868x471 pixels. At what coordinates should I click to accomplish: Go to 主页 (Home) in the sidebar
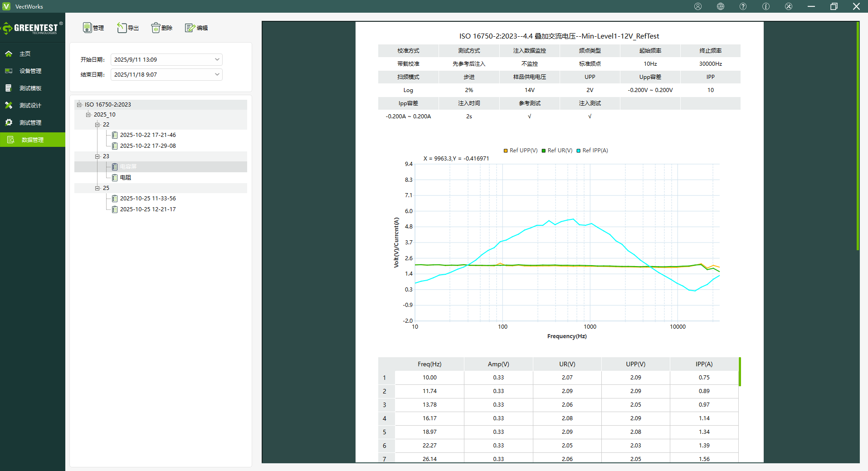[x=25, y=54]
